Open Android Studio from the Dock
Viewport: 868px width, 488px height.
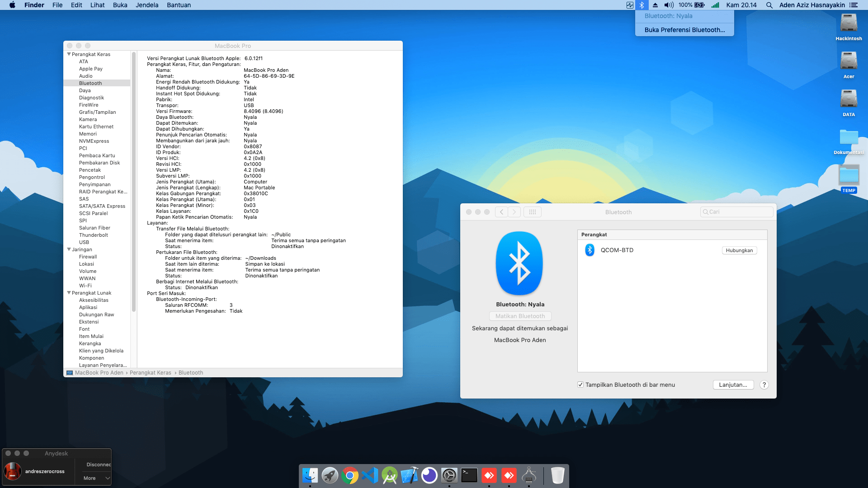tap(390, 475)
